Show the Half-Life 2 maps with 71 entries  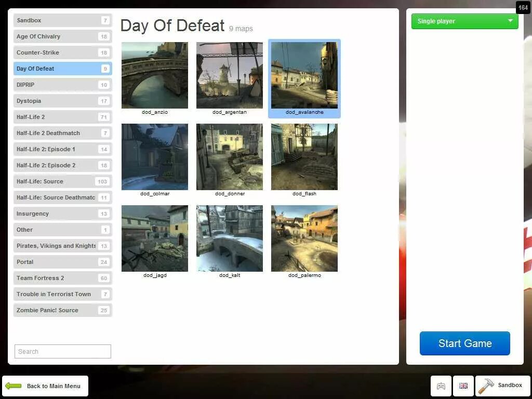click(x=63, y=117)
